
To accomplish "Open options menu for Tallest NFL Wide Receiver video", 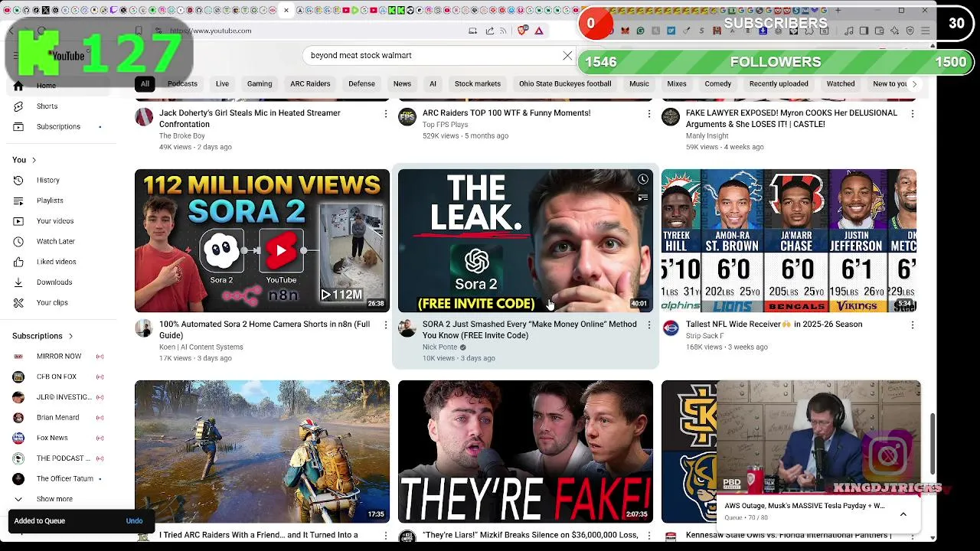I will click(x=913, y=325).
